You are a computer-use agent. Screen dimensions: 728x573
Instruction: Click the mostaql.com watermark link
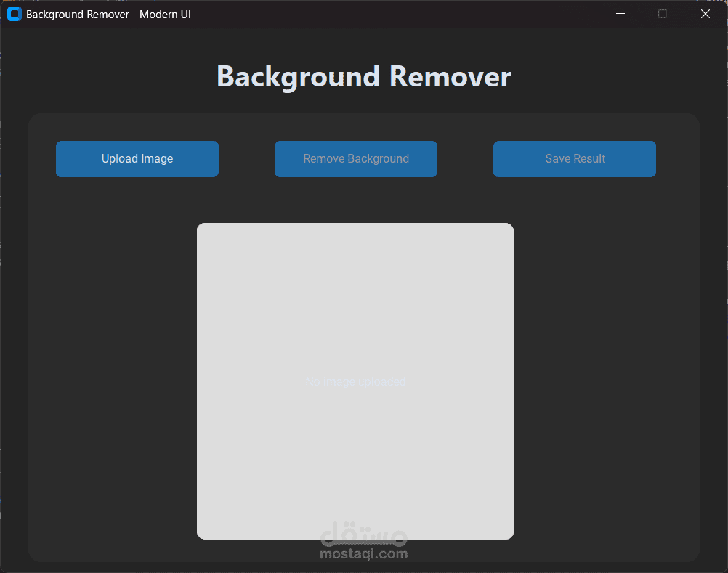363,553
